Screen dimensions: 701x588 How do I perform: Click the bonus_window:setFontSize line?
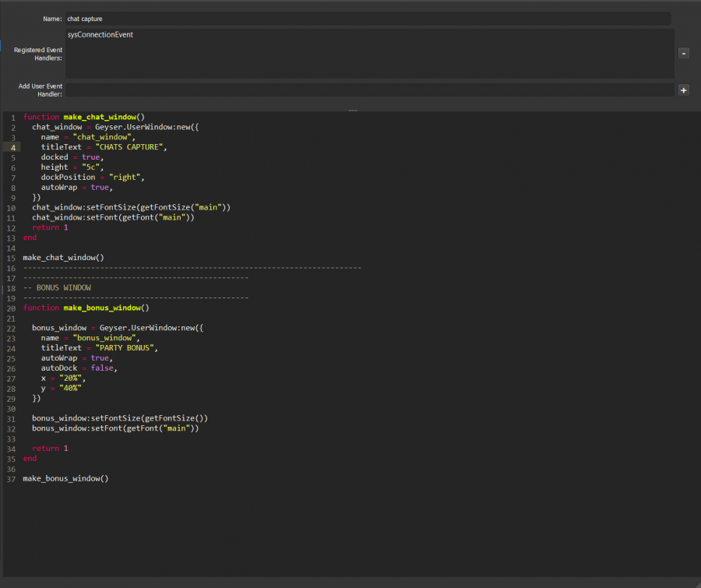click(x=120, y=418)
